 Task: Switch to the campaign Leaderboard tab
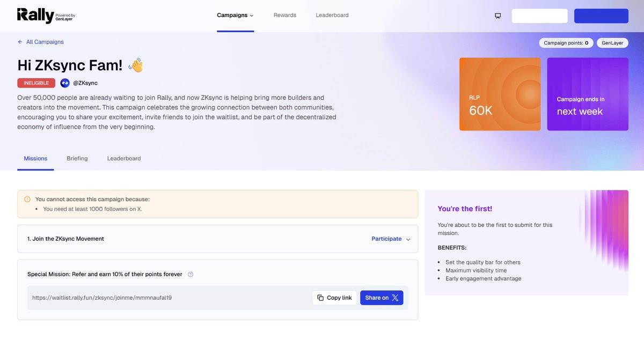[124, 158]
